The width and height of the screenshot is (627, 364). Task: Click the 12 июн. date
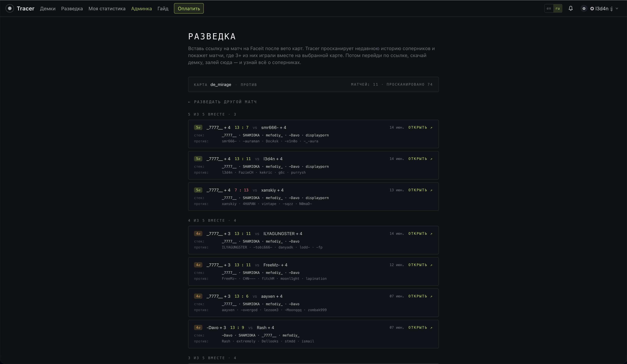pos(397,265)
